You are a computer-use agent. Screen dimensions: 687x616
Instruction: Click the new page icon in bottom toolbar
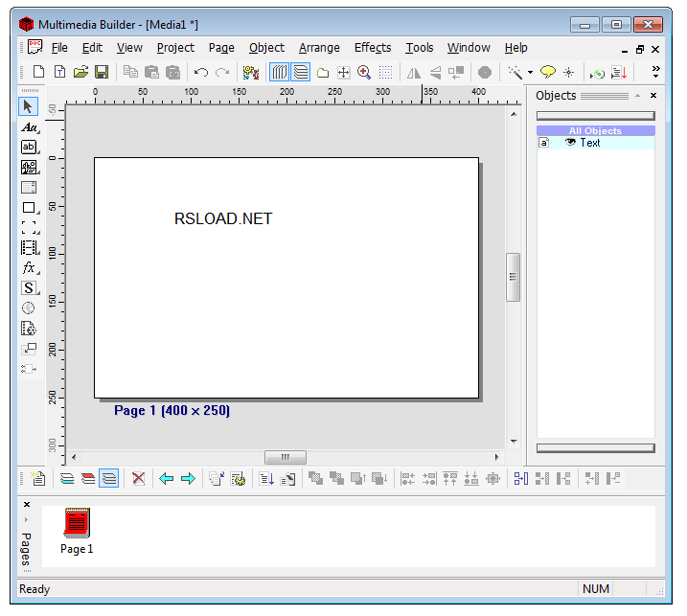click(x=38, y=478)
